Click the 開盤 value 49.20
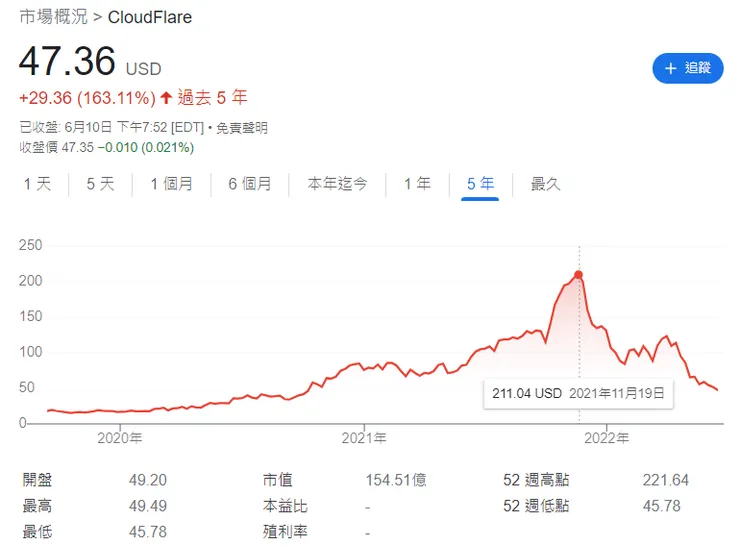Viewport: 740px width, 547px height. pos(148,480)
